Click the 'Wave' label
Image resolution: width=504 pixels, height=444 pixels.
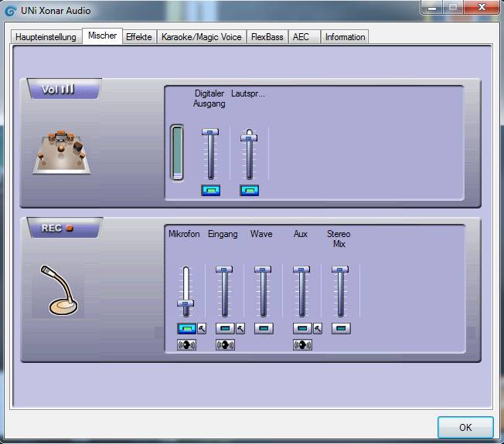pos(261,234)
